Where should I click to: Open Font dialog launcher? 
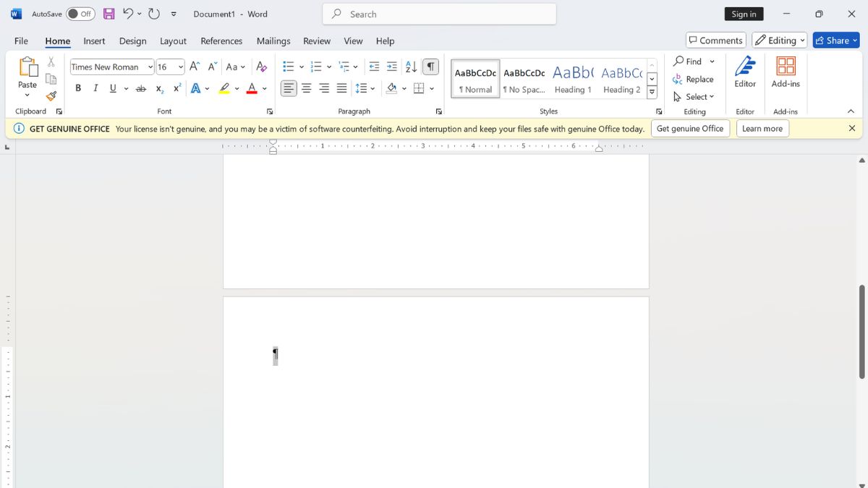click(x=270, y=111)
